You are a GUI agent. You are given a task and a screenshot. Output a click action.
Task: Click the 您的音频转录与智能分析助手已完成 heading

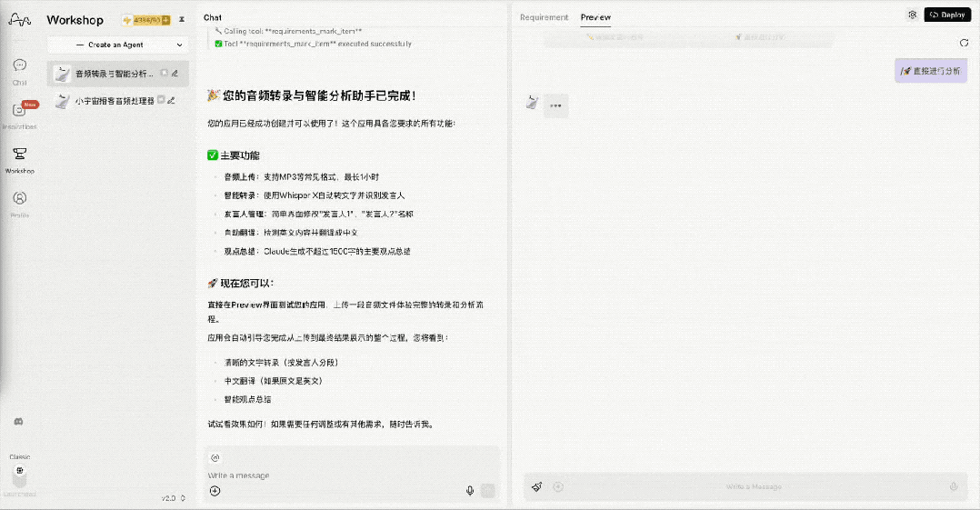[311, 96]
